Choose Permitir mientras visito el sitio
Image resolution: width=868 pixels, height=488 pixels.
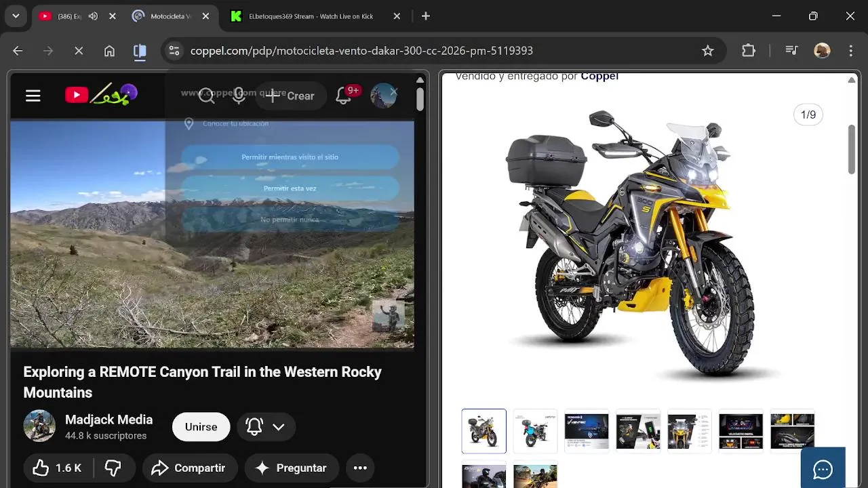click(290, 157)
